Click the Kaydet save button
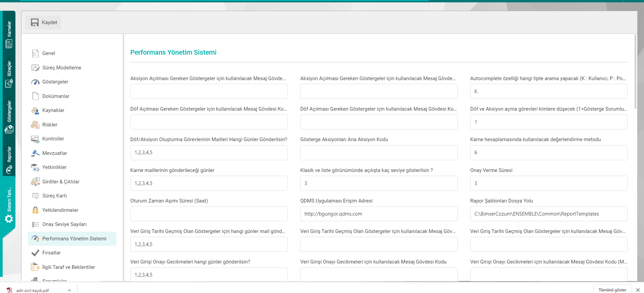 click(44, 22)
